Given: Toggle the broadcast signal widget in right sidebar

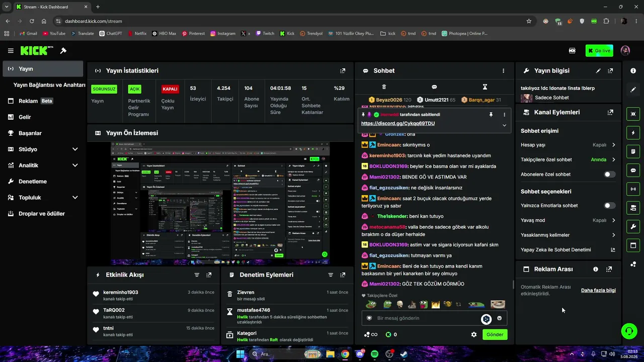Looking at the screenshot, I should [x=633, y=189].
